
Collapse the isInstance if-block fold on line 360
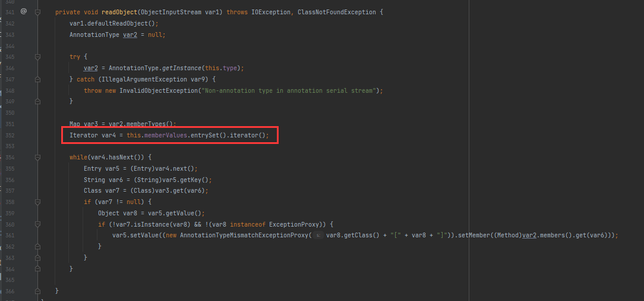point(38,224)
